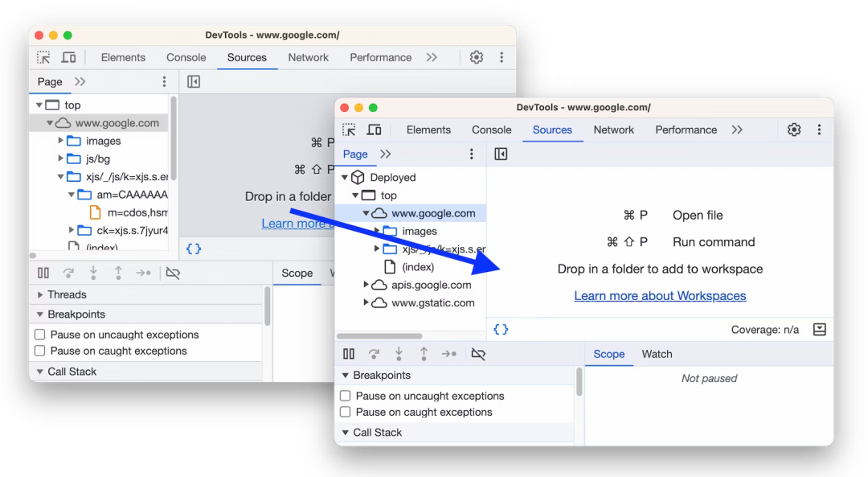Expand the Threads section in back window
The image size is (868, 477).
pos(40,294)
